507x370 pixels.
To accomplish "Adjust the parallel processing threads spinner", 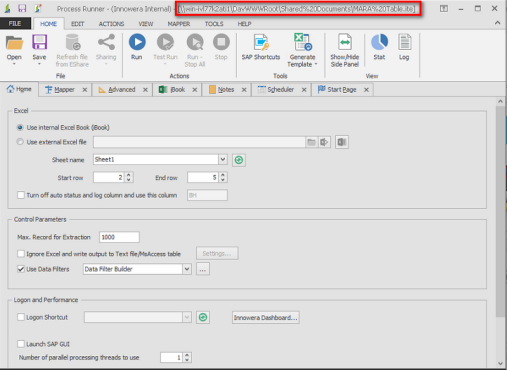I will pyautogui.click(x=187, y=358).
